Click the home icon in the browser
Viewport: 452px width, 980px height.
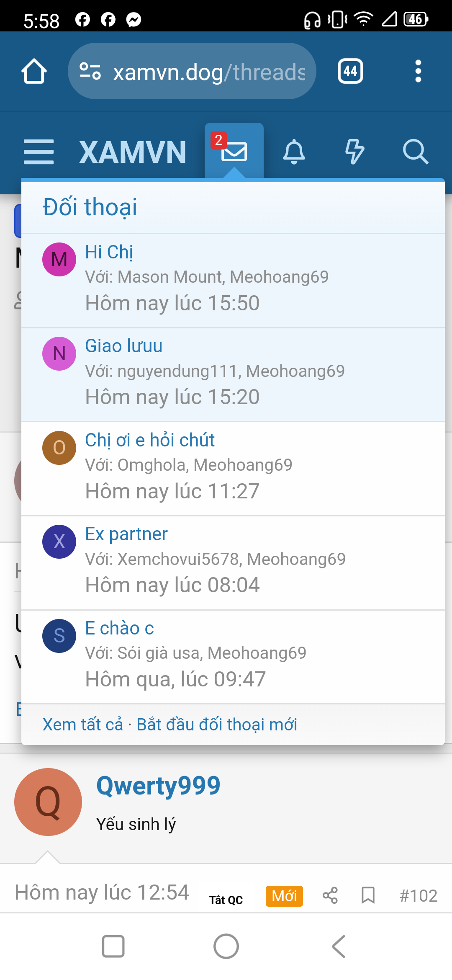[34, 70]
